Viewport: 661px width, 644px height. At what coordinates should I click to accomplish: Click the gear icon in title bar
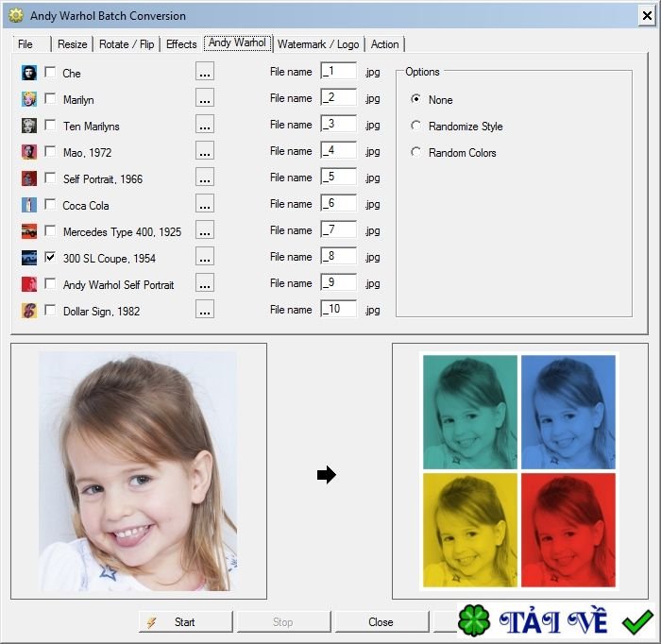(16, 16)
